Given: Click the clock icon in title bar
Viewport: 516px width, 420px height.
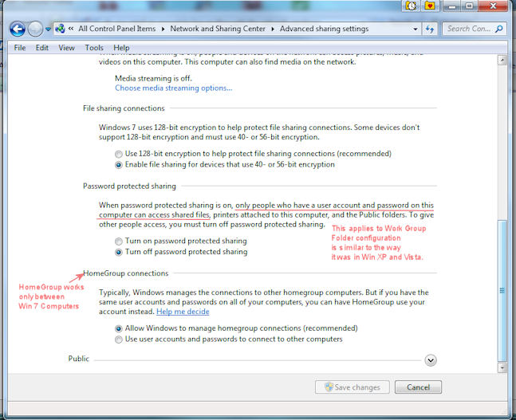Looking at the screenshot, I should coord(411,6).
